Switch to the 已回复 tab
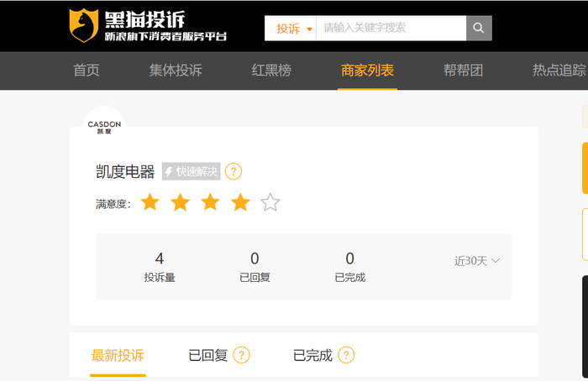588x381 pixels. [x=208, y=356]
